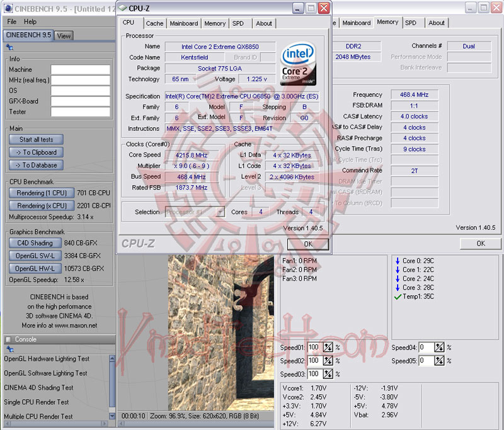
Task: Click scroll down arrow in Console list
Action: 112,416
